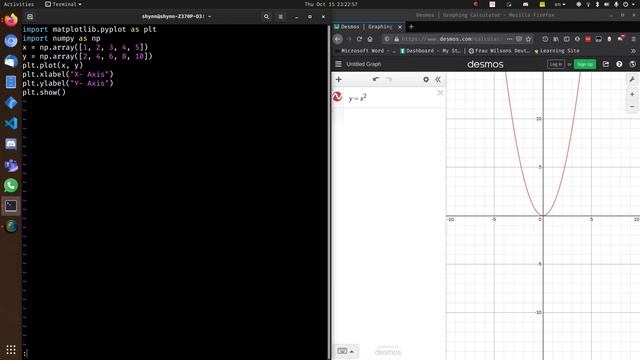Toggle Firefox sidebar view

(567, 39)
